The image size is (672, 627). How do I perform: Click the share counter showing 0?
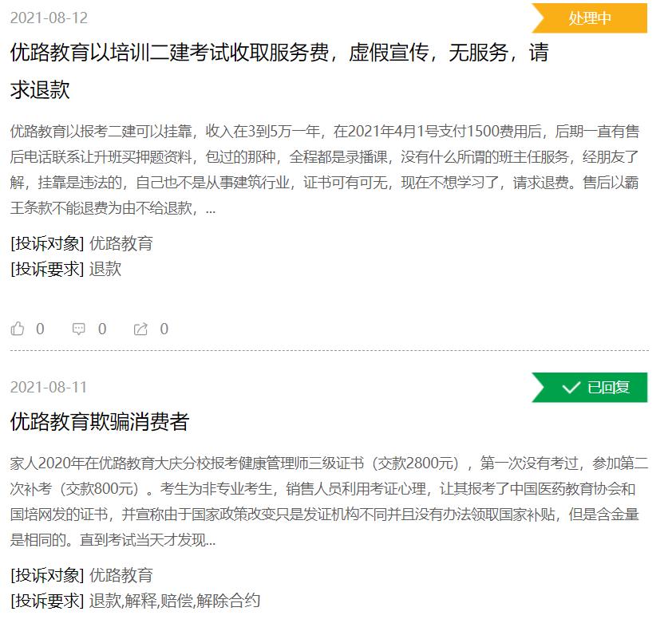[x=164, y=328]
